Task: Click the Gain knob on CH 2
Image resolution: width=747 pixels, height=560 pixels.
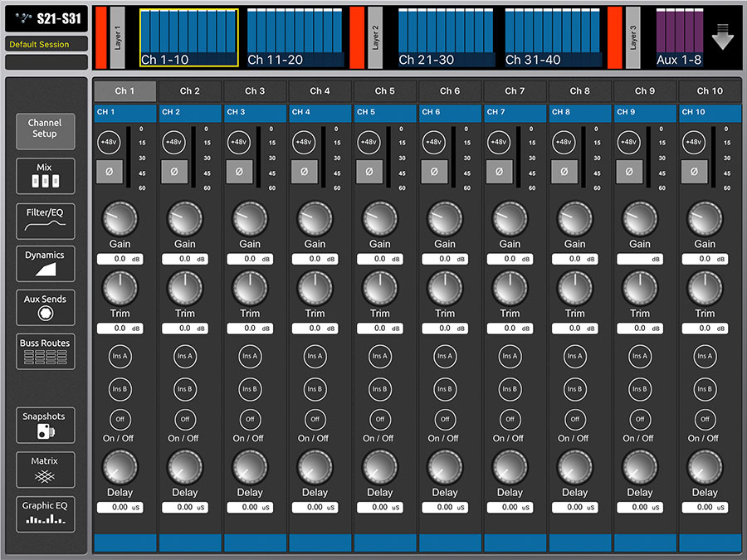Action: [185, 219]
